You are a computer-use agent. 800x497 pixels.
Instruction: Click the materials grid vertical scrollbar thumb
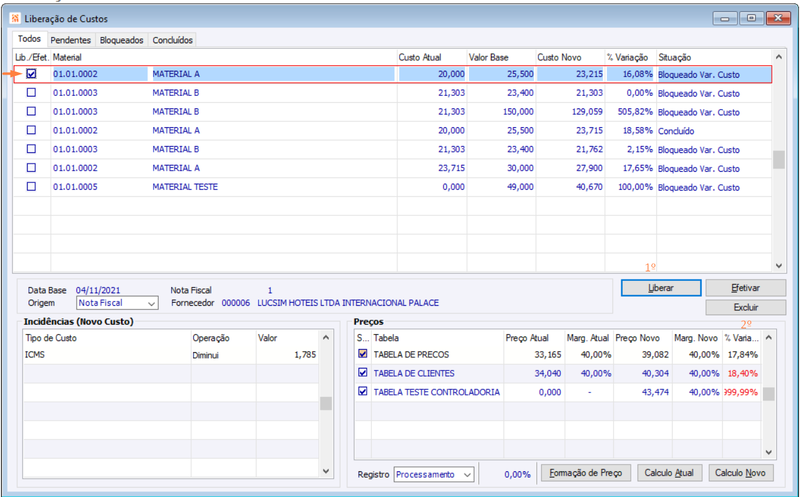(x=779, y=159)
